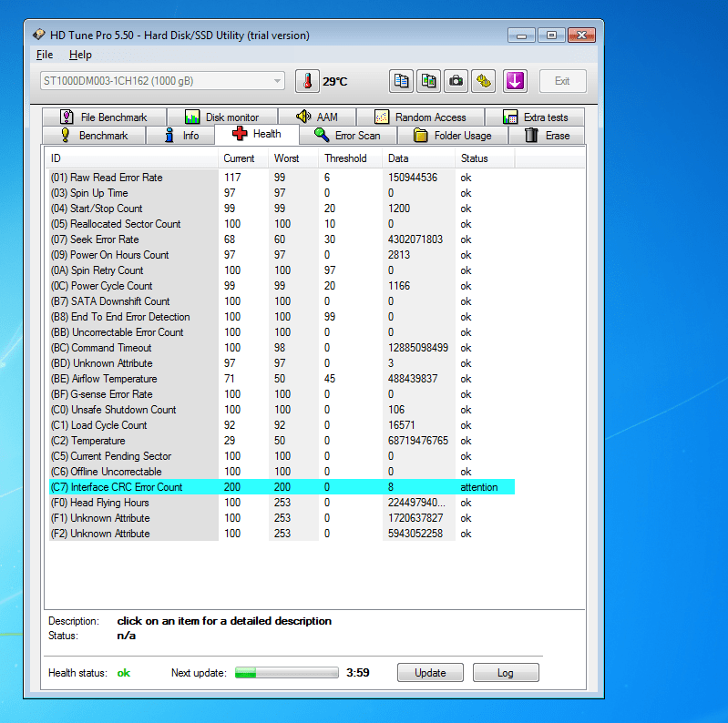
Task: Select the Health tab
Action: coord(257,134)
